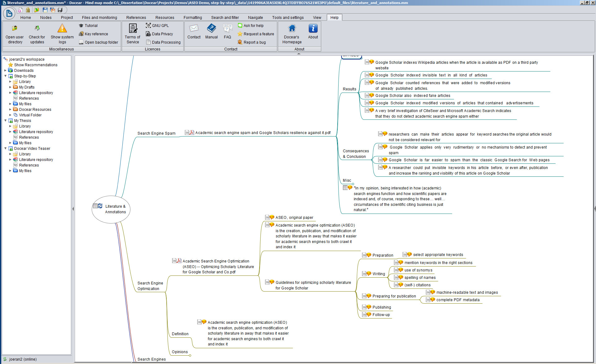Expand the Virtual Folder node
This screenshot has width=596, height=364.
pyautogui.click(x=10, y=115)
